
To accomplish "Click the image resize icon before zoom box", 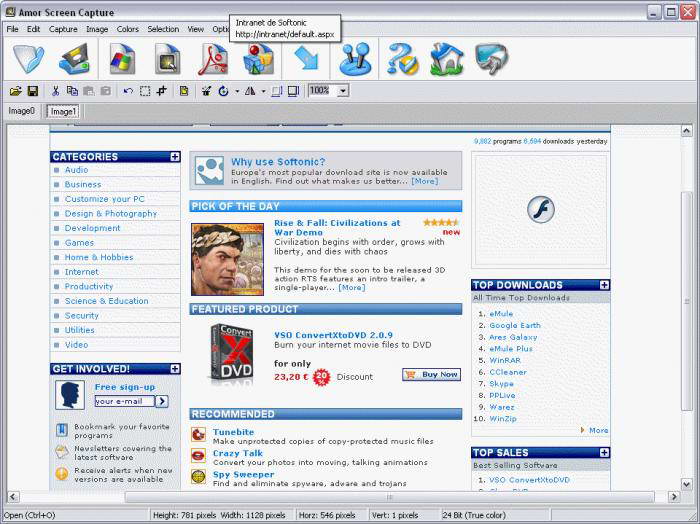I will 277,91.
